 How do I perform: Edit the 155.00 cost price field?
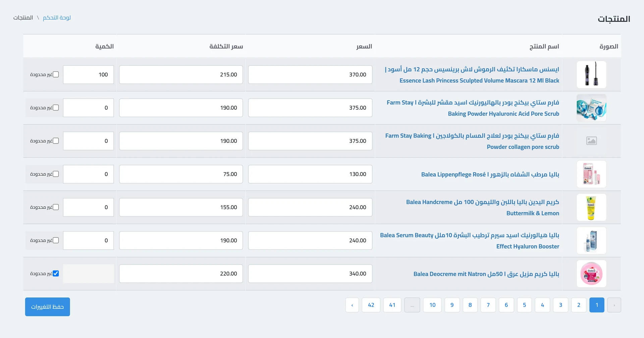(x=181, y=207)
